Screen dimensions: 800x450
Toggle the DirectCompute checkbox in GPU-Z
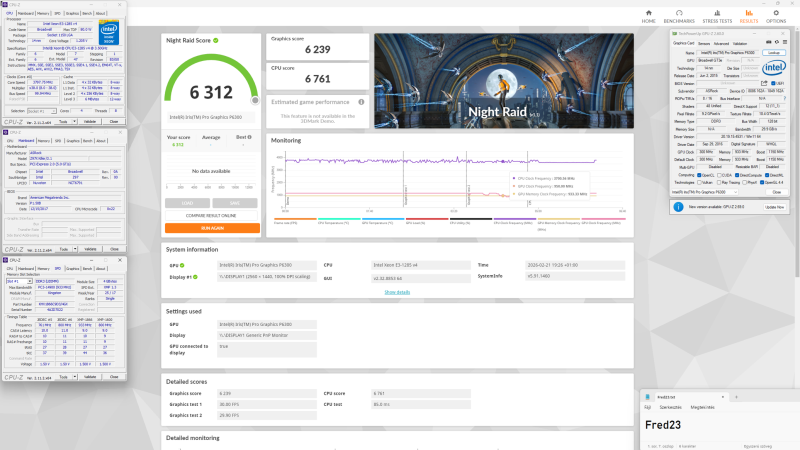(x=737, y=175)
